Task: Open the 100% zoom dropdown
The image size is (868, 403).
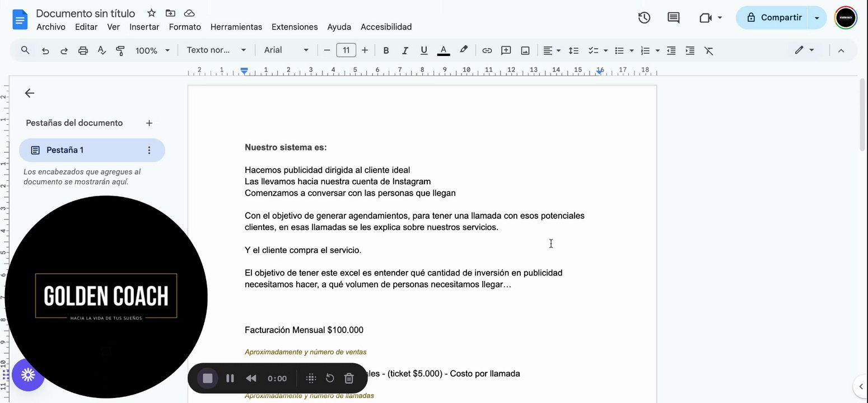Action: point(152,50)
